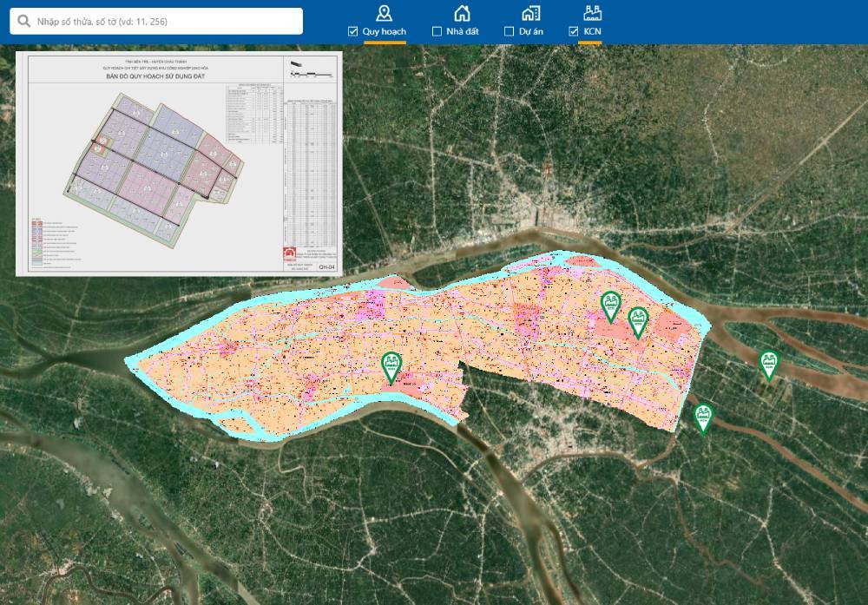Select the Quy hoạch tab label

tap(385, 31)
